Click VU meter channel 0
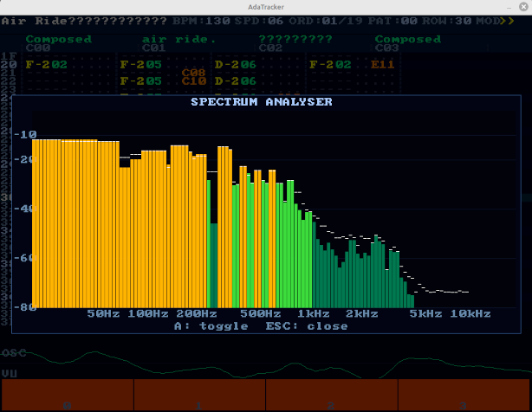Viewport: 532px width, 412px height. tap(68, 395)
